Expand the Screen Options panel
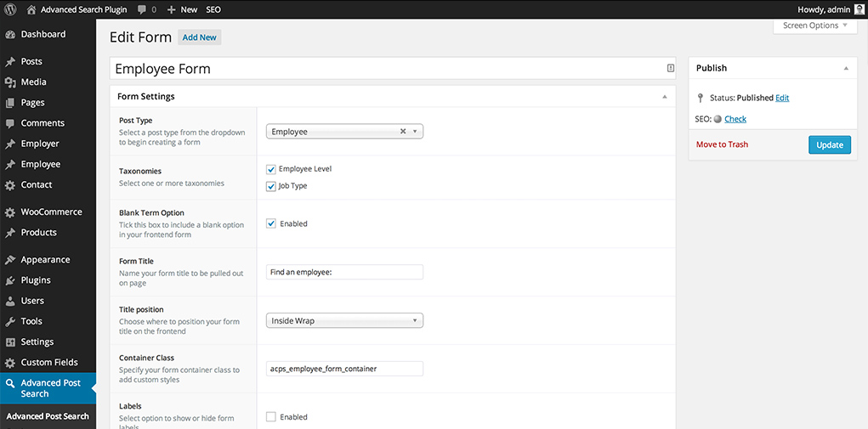The image size is (868, 429). [814, 25]
